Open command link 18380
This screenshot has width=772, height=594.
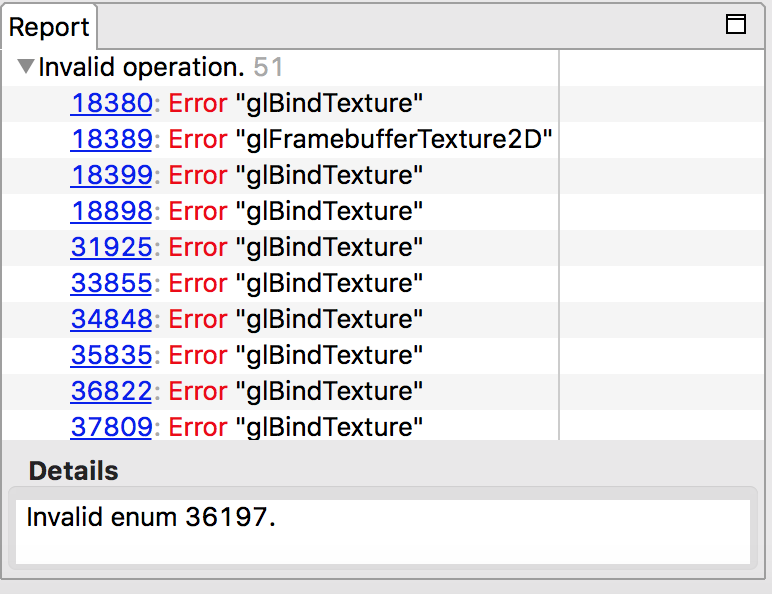[111, 103]
